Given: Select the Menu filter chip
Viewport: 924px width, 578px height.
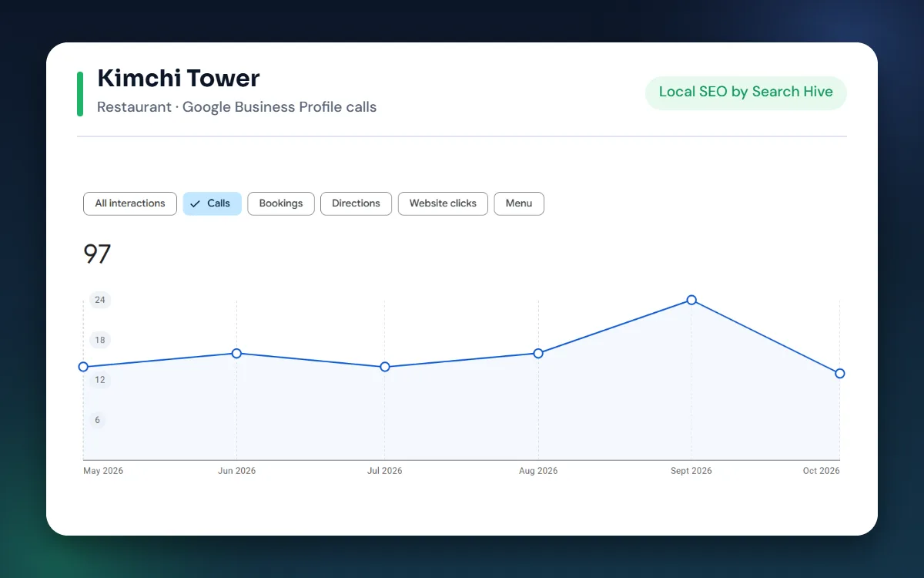Looking at the screenshot, I should pos(519,203).
